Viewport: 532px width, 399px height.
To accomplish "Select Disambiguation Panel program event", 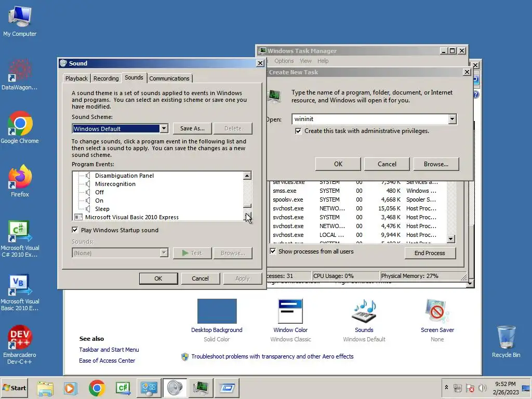I will (124, 176).
